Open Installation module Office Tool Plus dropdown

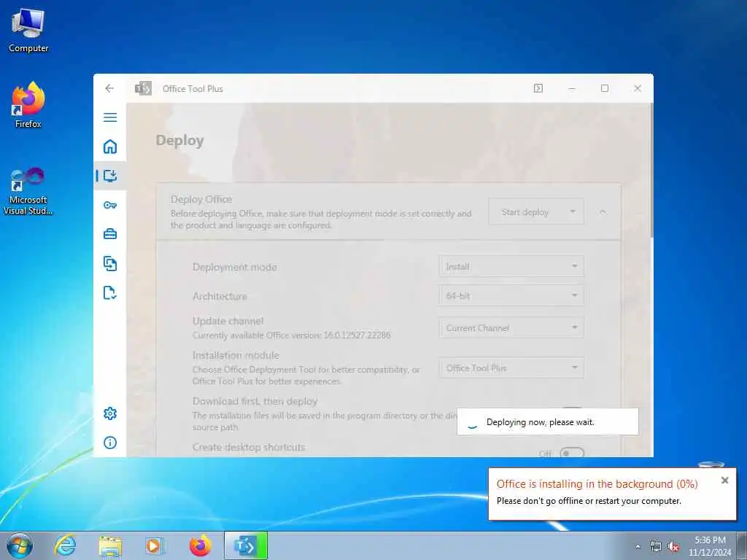pos(511,367)
